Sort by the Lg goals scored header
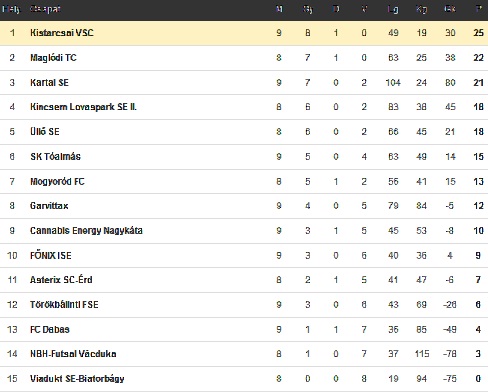Image resolution: width=488 pixels, height=392 pixels. pos(393,9)
